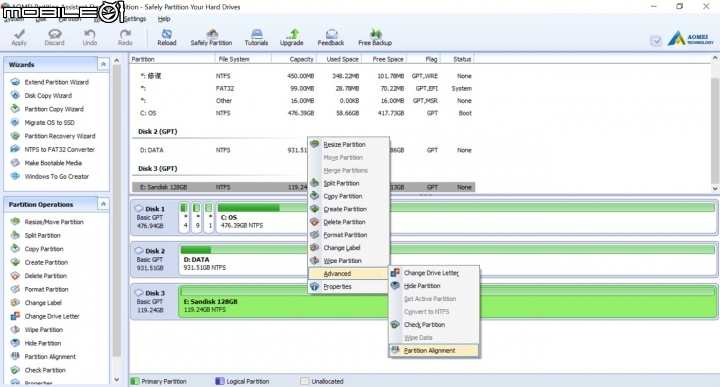
Task: Start Migrate OS to SSD wizard
Action: (x=43, y=123)
